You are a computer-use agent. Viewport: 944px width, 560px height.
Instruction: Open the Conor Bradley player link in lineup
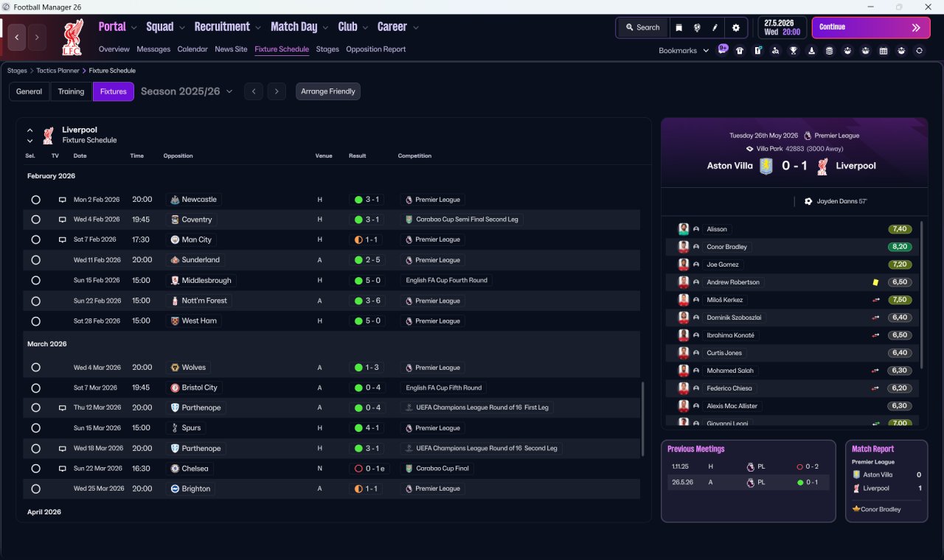726,247
